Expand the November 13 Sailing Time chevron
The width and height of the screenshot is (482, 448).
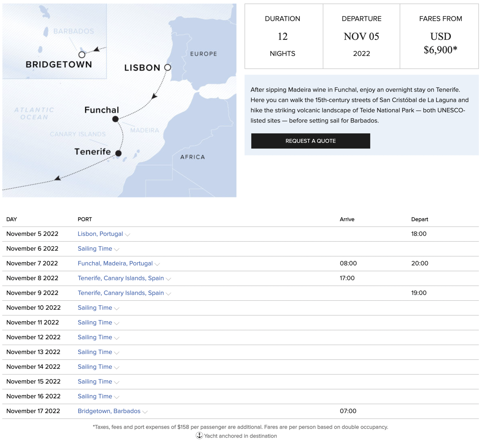(x=116, y=353)
